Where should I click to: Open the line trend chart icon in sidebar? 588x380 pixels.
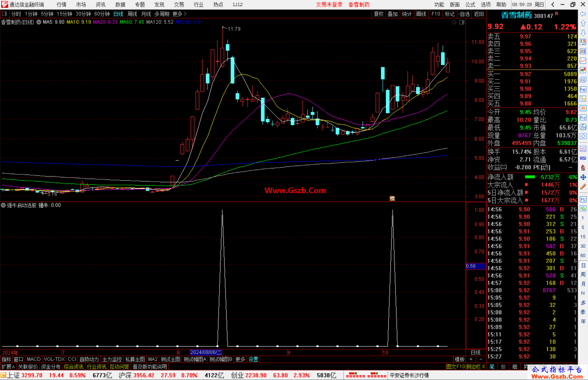[583, 61]
